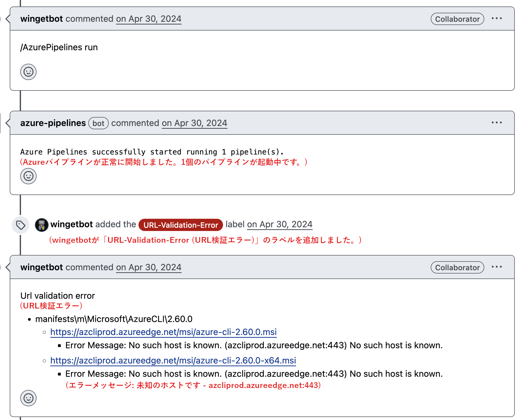Click the URL-Validation-Error label
The height and width of the screenshot is (420, 518).
tap(180, 225)
